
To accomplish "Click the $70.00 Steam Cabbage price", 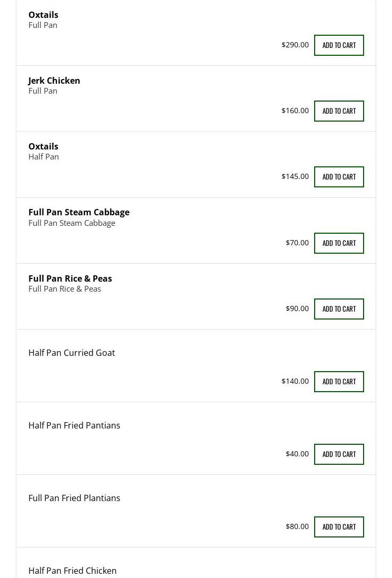I will click(297, 243).
